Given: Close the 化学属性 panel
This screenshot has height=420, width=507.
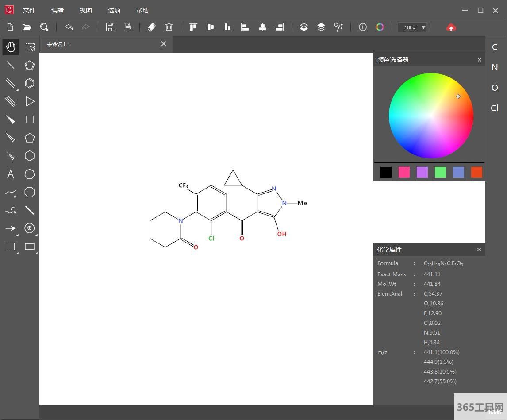Looking at the screenshot, I should point(479,250).
